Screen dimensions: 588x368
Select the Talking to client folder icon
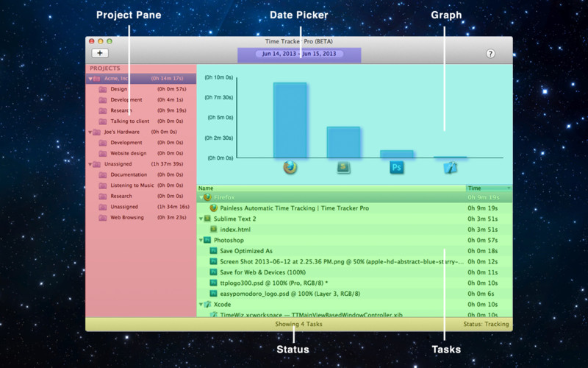point(102,121)
